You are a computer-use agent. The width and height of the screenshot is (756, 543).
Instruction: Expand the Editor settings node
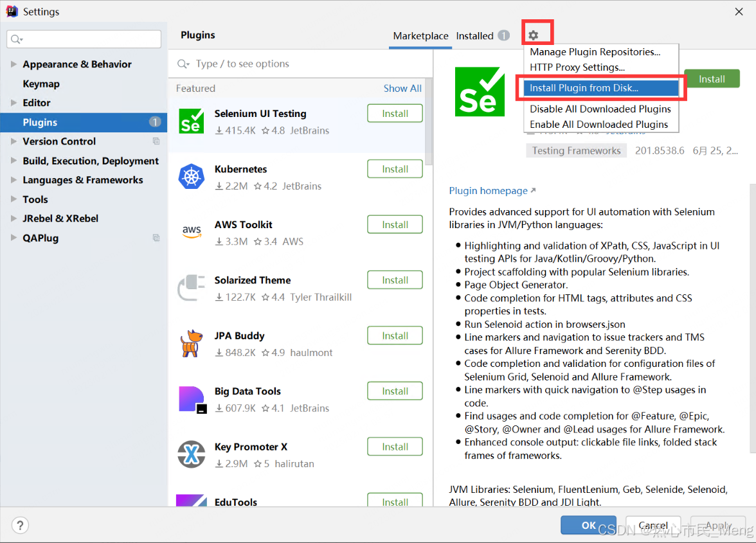14,103
